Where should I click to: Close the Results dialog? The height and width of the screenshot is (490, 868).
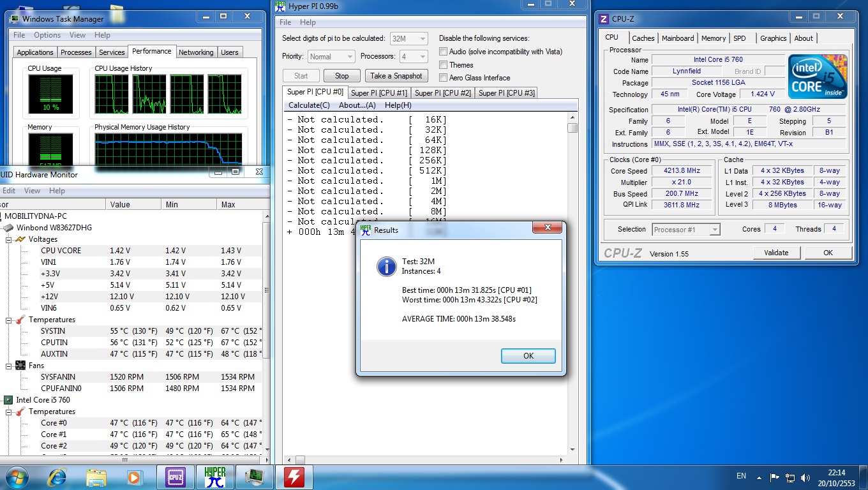(547, 228)
